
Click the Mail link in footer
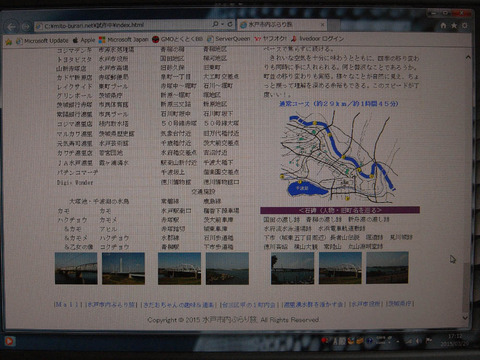point(68,305)
